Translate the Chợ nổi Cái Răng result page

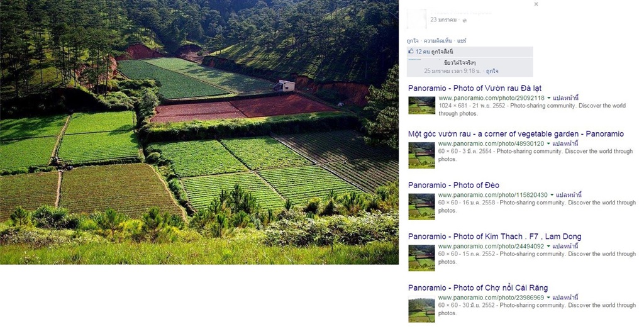click(565, 298)
